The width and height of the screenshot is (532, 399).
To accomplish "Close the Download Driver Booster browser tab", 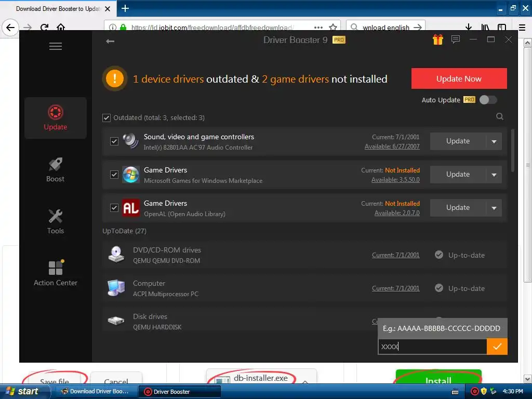I will tap(108, 9).
